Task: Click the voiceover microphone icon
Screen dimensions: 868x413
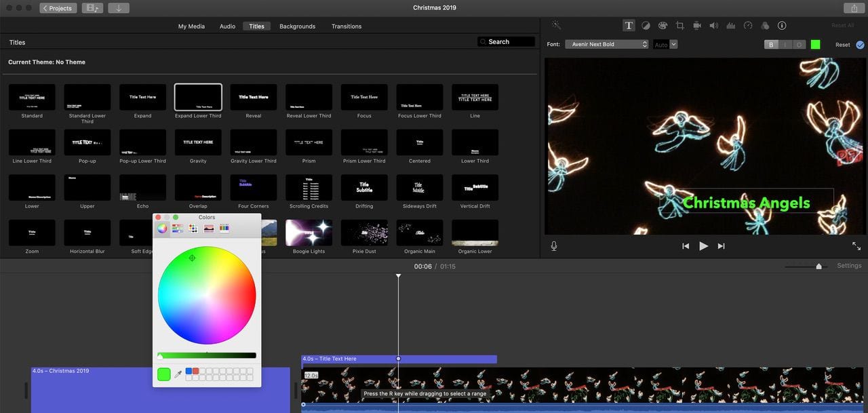Action: [x=554, y=246]
